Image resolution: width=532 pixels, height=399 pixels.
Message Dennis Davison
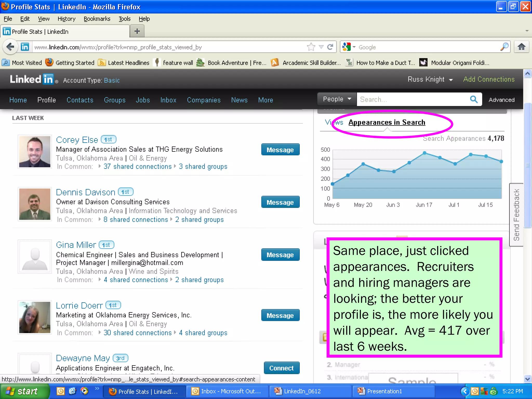[x=280, y=202]
